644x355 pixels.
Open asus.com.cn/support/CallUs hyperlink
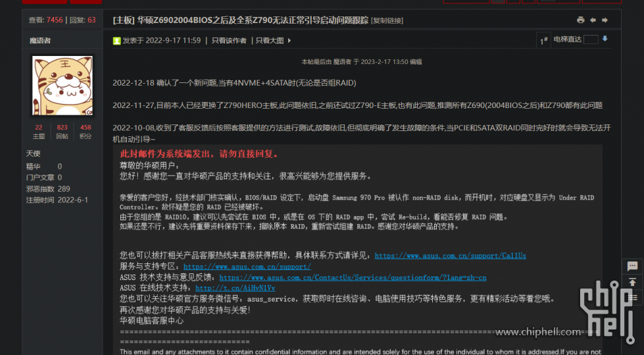pos(450,256)
